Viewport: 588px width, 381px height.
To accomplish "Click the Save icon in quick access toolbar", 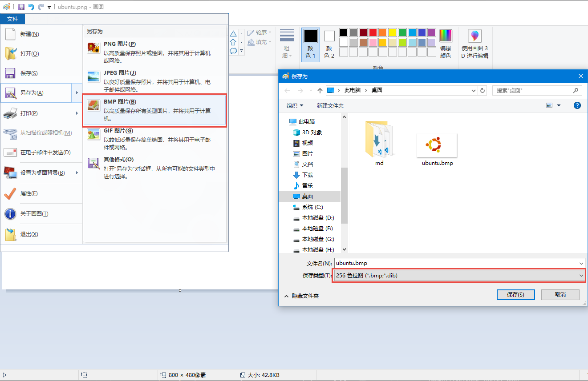I will 21,7.
